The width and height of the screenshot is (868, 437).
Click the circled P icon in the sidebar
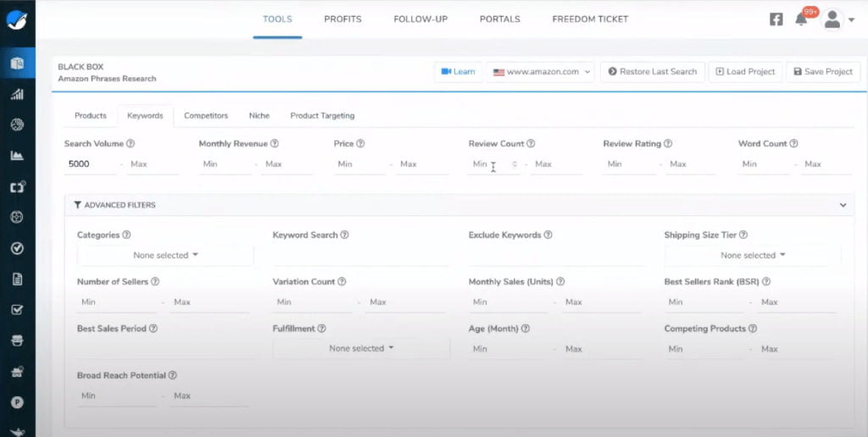(x=17, y=402)
